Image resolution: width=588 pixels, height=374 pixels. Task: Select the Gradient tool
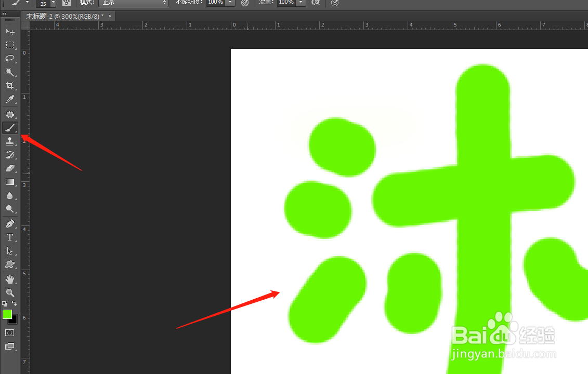[x=10, y=182]
